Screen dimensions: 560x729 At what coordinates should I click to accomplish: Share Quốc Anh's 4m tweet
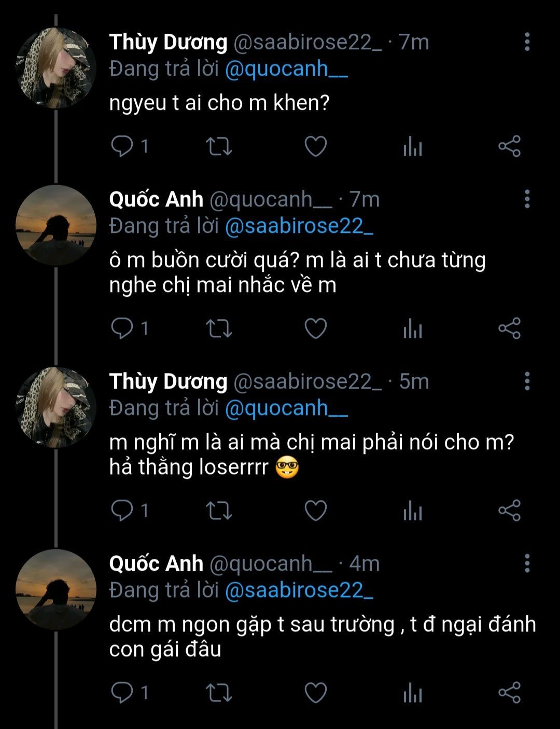pos(509,693)
